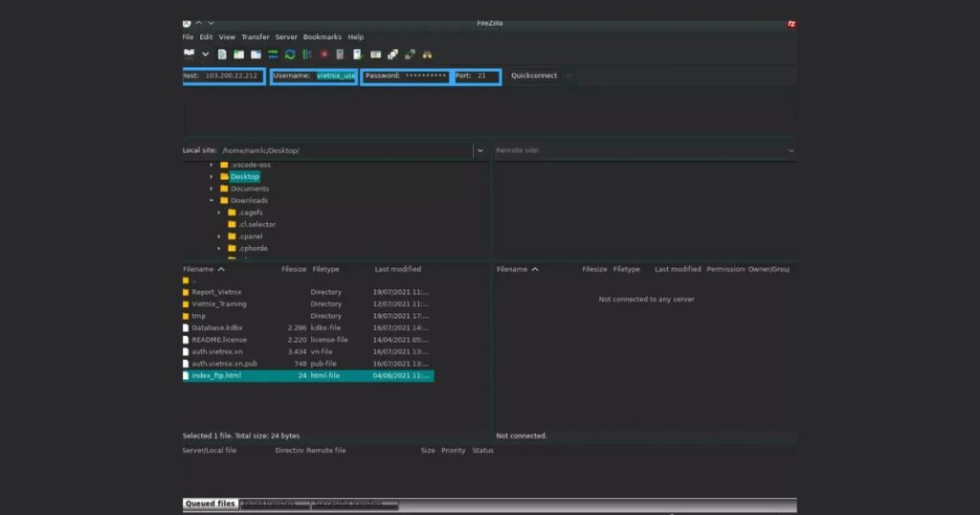Select the Downloads folder in tree
The image size is (980, 515).
(x=249, y=201)
